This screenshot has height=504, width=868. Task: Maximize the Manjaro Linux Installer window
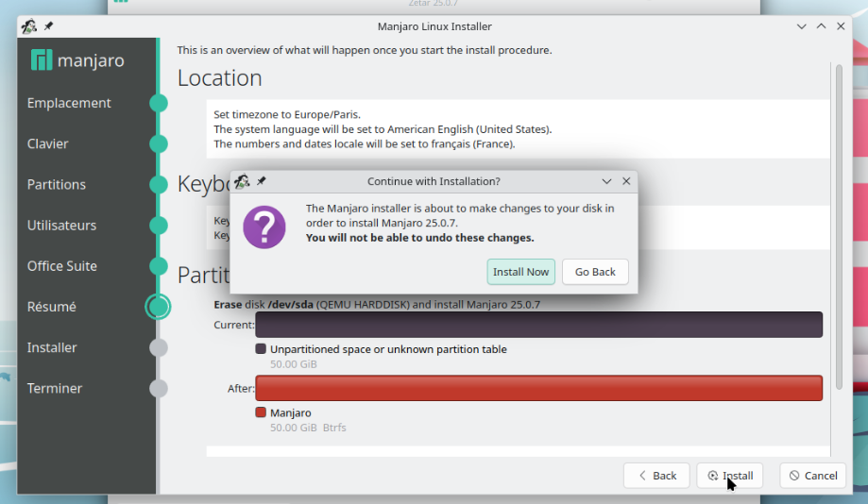coord(821,26)
